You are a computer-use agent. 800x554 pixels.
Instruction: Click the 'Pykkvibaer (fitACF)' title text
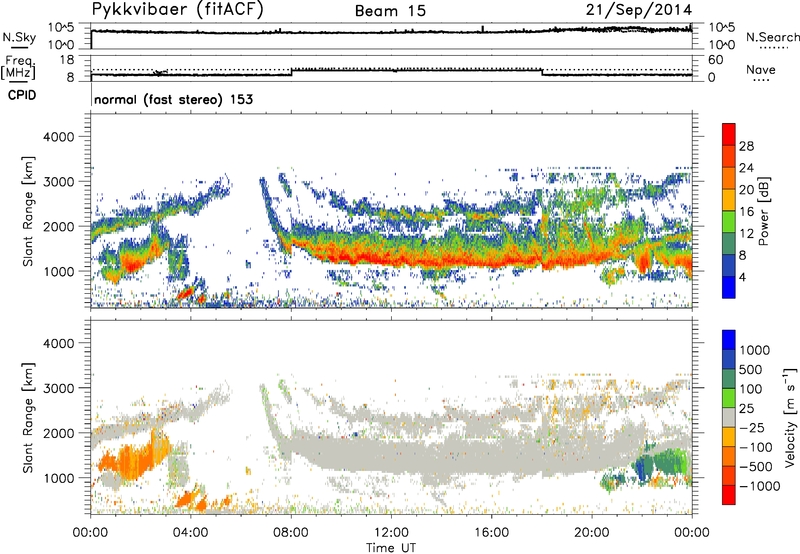177,10
